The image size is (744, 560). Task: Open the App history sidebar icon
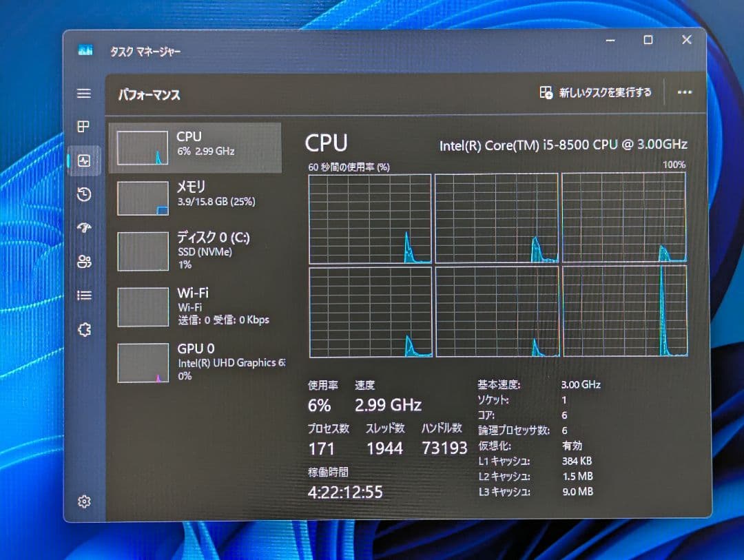tap(84, 195)
